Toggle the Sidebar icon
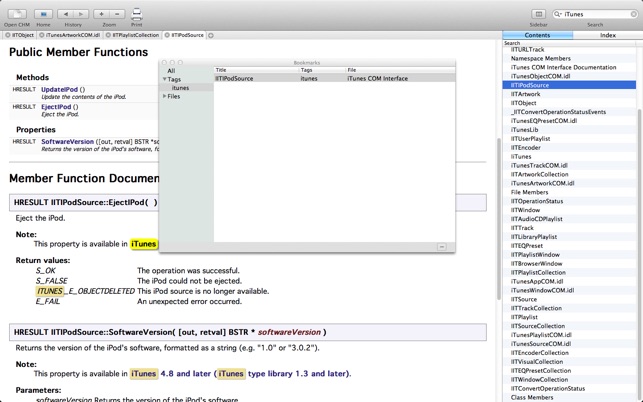 pos(539,14)
